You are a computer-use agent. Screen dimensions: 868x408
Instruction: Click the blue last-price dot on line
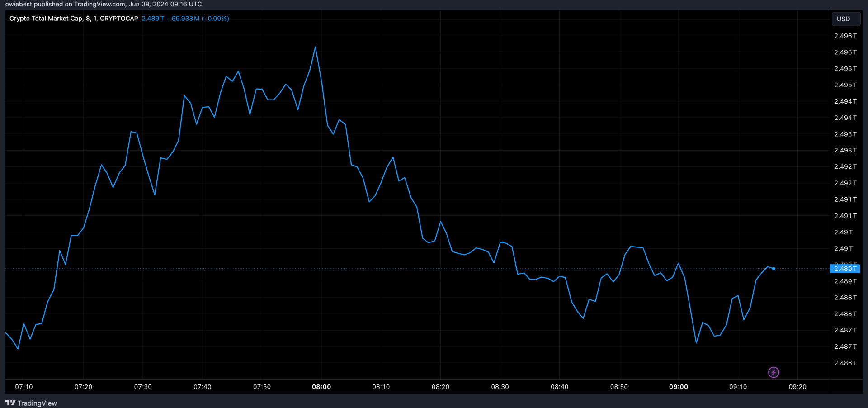pos(774,269)
